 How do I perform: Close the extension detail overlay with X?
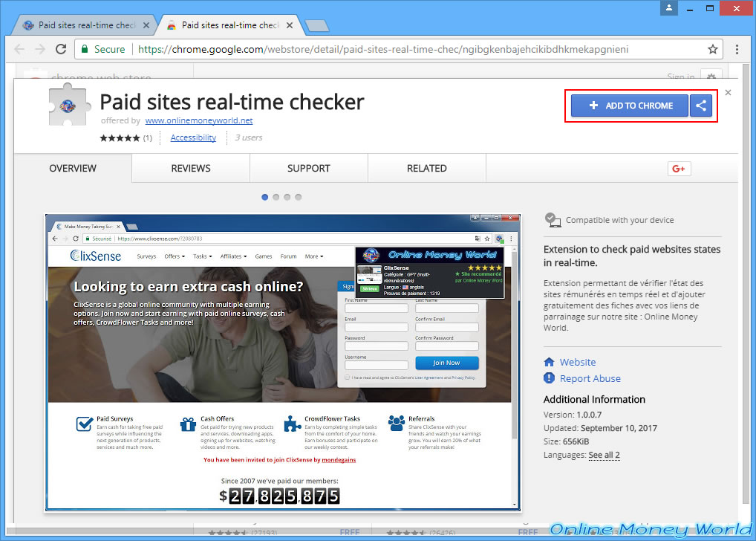pyautogui.click(x=728, y=92)
